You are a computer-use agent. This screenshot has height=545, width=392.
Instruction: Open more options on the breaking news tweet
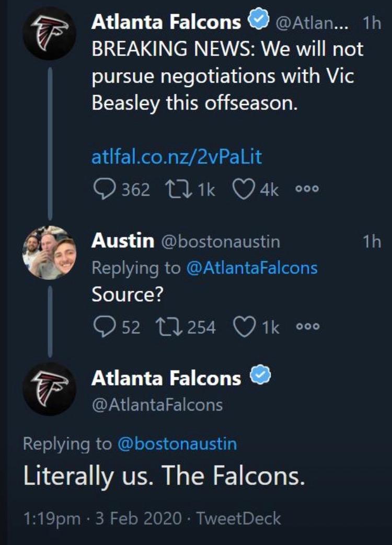click(307, 189)
